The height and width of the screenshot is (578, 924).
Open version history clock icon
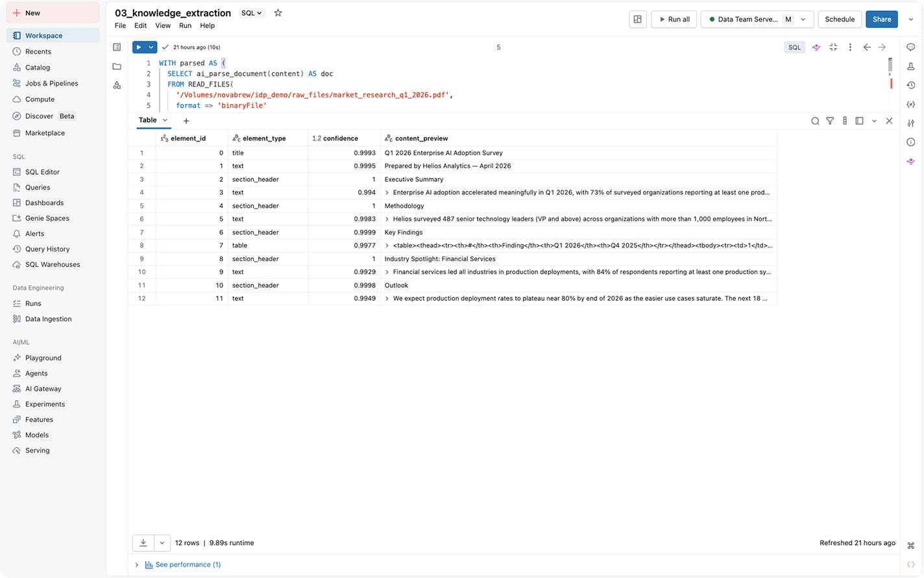pyautogui.click(x=911, y=85)
